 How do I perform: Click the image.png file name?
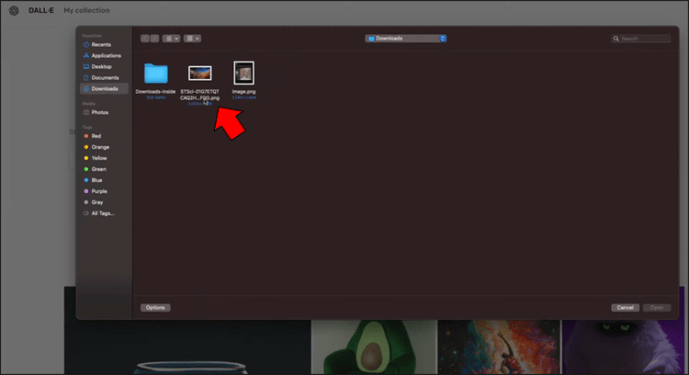[244, 91]
